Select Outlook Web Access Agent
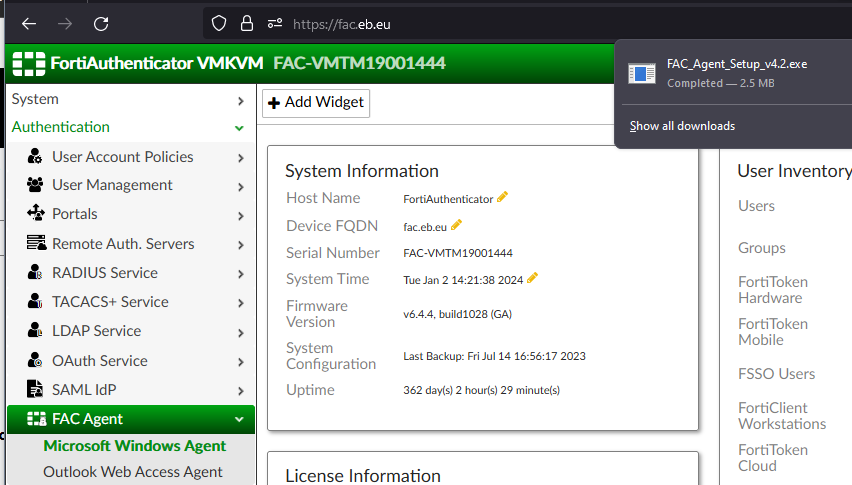This screenshot has height=485, width=852. click(x=133, y=472)
